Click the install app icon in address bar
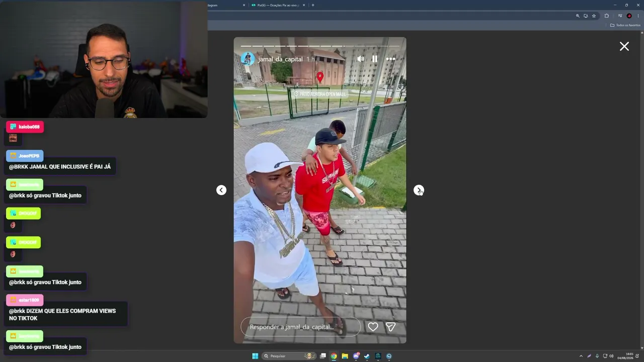The width and height of the screenshot is (644, 362). point(586,16)
